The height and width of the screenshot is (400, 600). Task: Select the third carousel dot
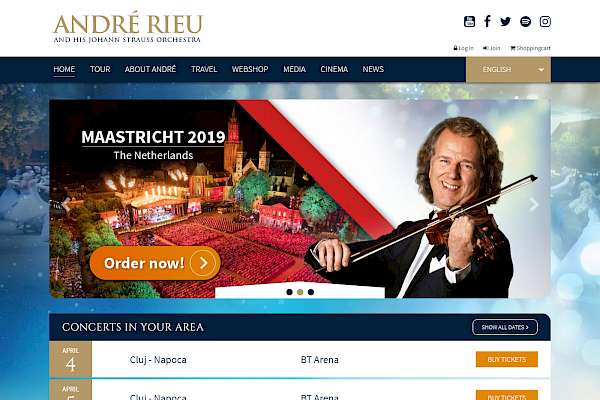(311, 292)
